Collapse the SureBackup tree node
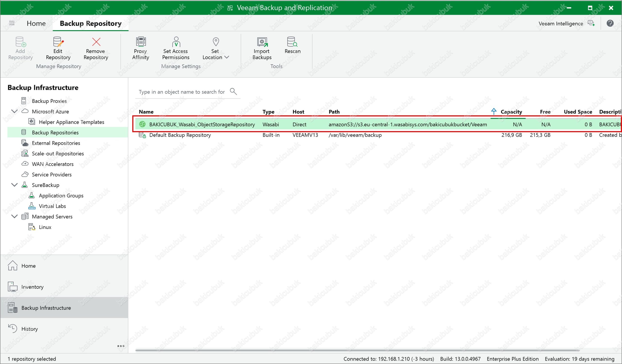The image size is (622, 364). click(15, 185)
